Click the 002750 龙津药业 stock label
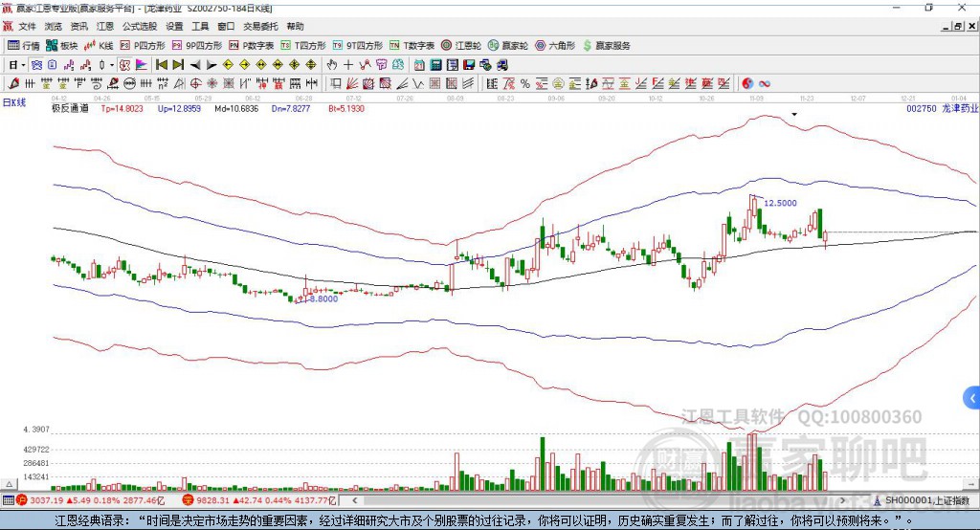The image size is (980, 530). [x=942, y=108]
